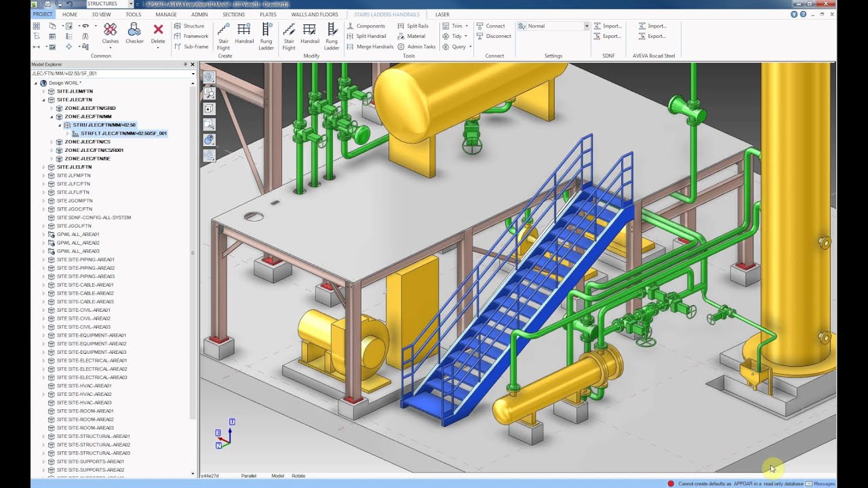The height and width of the screenshot is (488, 868).
Task: Select SITE SDNF-CONFIG-ALL-SYSTEM in tree
Action: point(94,218)
